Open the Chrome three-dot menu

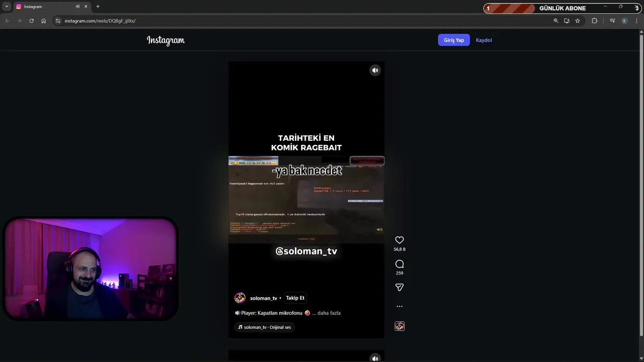[637, 21]
